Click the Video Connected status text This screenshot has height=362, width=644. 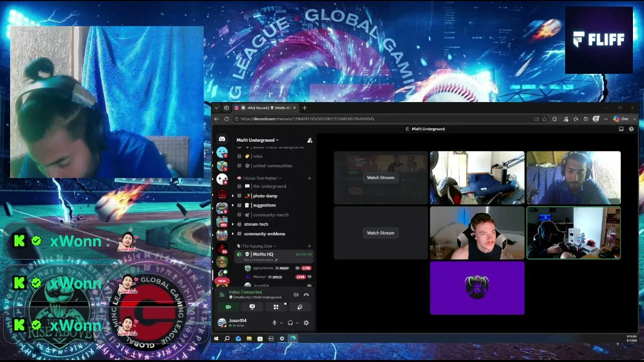click(245, 292)
